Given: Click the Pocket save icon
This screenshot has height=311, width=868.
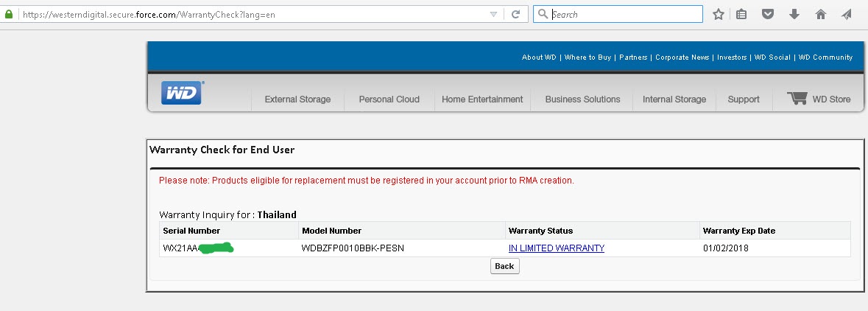Looking at the screenshot, I should pyautogui.click(x=767, y=14).
